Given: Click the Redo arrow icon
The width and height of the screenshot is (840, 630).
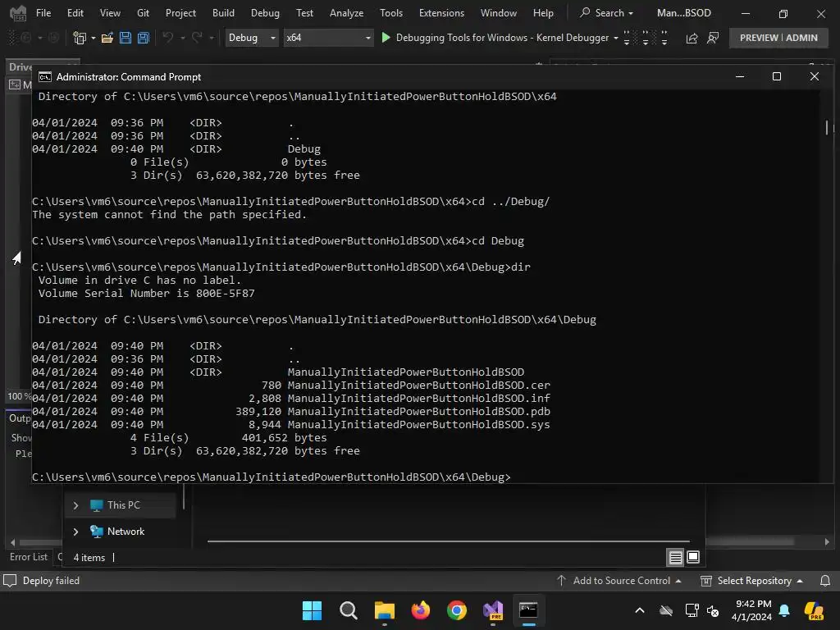Looking at the screenshot, I should (197, 38).
